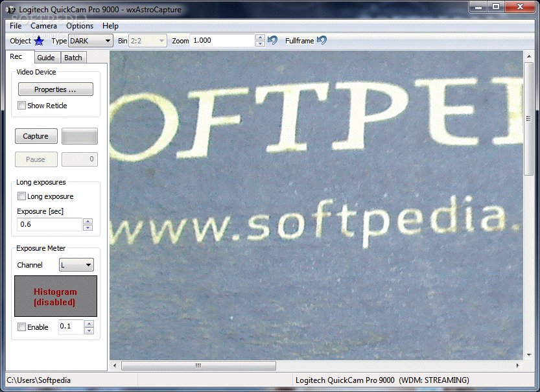Image resolution: width=540 pixels, height=392 pixels.
Task: Click the WDM: STREAMING status text
Action: pos(434,380)
